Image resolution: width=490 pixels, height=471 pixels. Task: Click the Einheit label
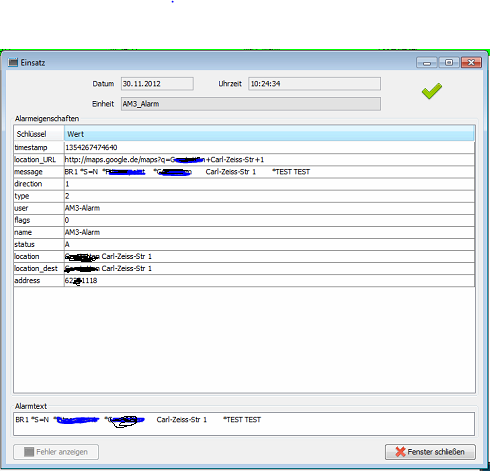tap(103, 104)
